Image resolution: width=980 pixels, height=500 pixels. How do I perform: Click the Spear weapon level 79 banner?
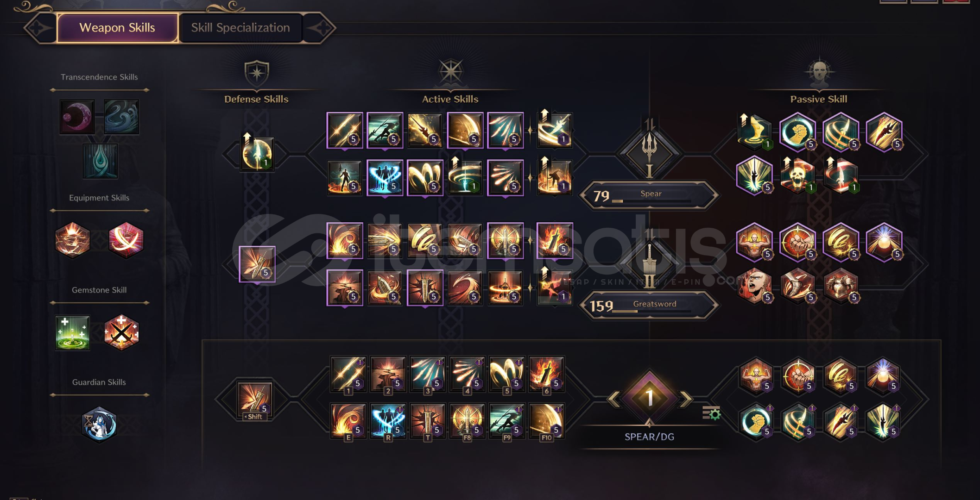pos(649,195)
